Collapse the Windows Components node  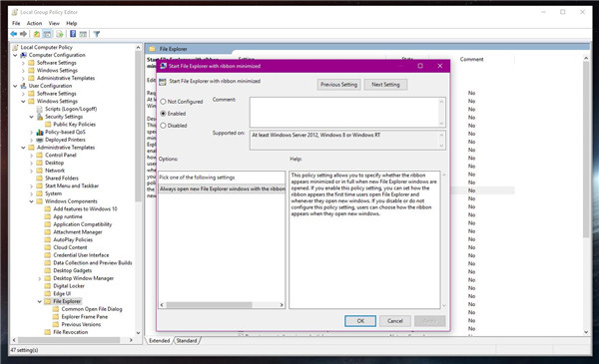tap(32, 201)
